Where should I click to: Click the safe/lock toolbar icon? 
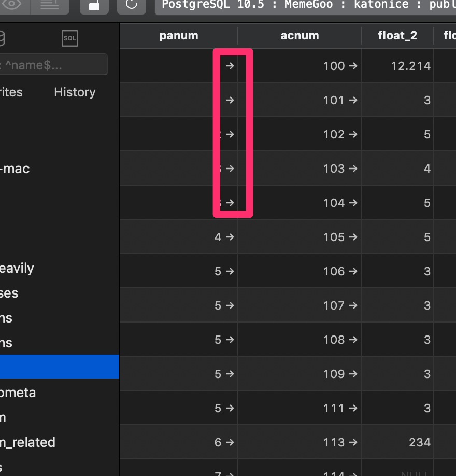(x=94, y=4)
